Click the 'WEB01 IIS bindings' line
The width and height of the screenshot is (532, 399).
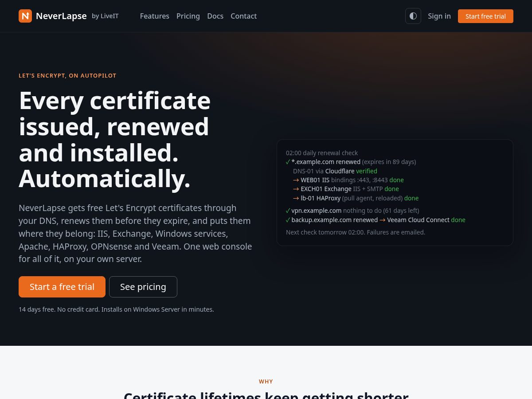pyautogui.click(x=348, y=180)
